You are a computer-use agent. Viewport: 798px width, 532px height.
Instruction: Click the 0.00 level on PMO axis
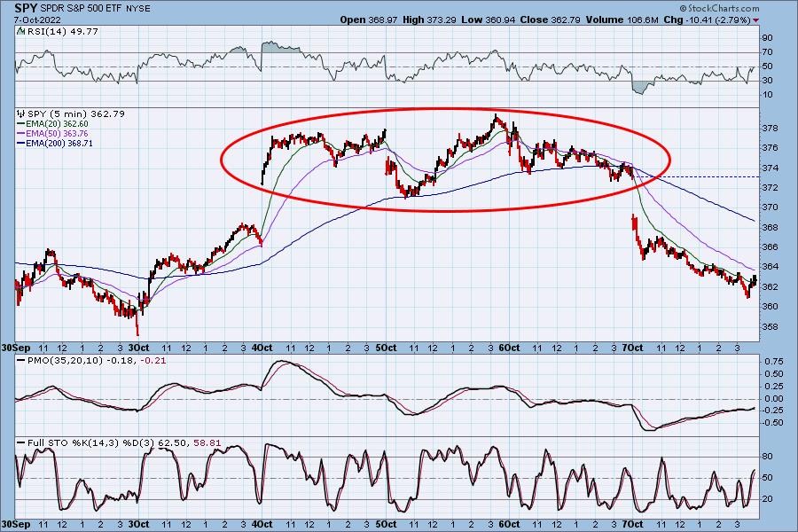coord(775,399)
